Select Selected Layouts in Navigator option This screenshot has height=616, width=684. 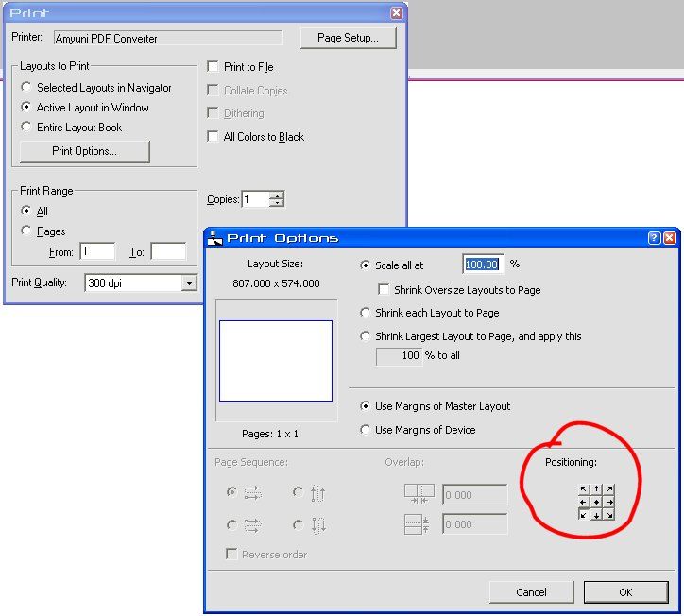(x=26, y=87)
